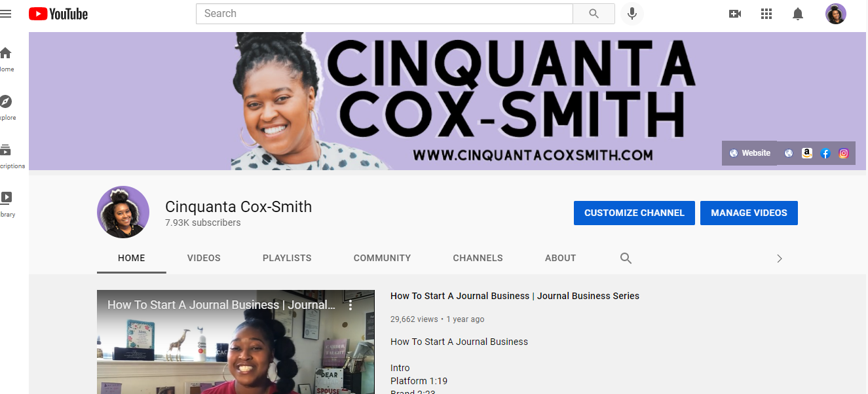Click the 7.93K subscribers text
This screenshot has height=394, width=868.
(x=203, y=223)
